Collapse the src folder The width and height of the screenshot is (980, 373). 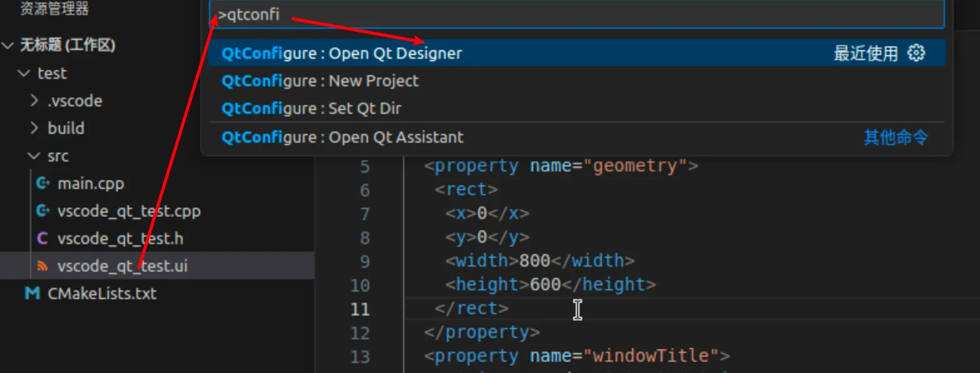click(34, 156)
